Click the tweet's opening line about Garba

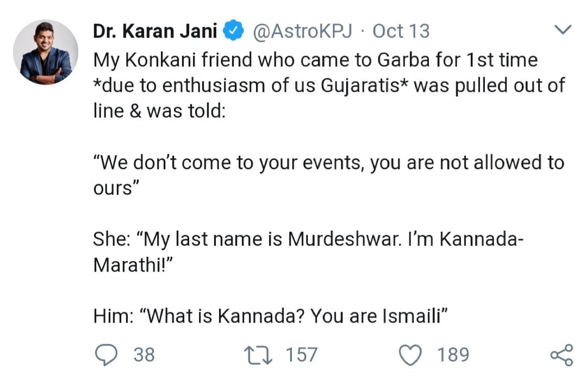click(x=315, y=60)
